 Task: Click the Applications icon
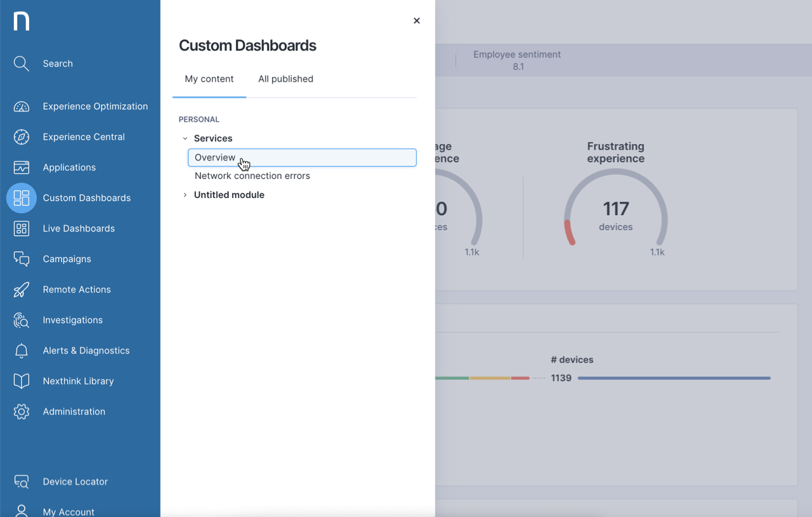pos(21,167)
